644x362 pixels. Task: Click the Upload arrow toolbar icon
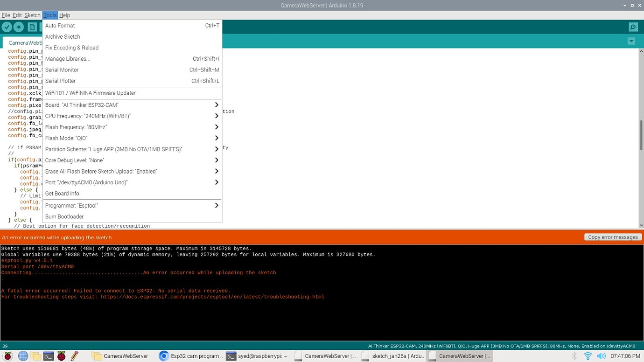(x=19, y=27)
